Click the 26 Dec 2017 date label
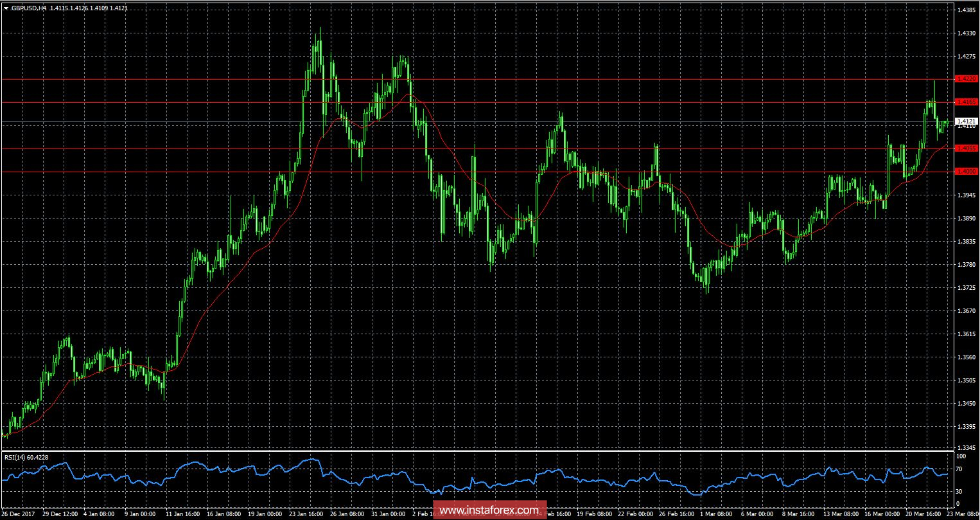 17,514
